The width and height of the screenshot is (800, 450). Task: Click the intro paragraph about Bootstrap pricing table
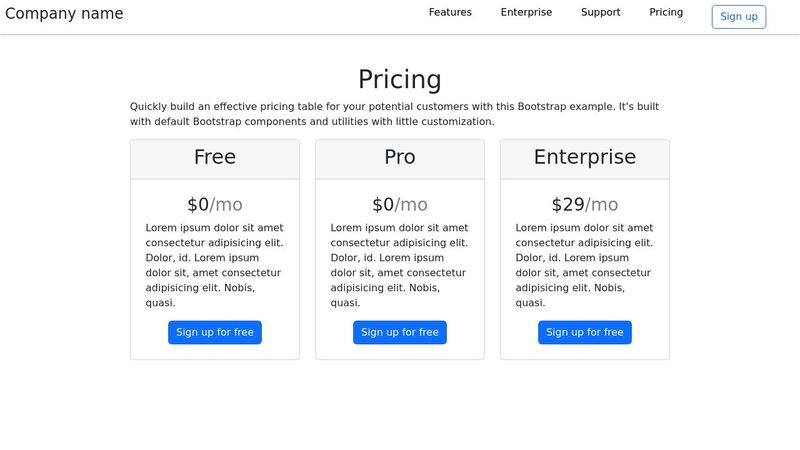[394, 114]
